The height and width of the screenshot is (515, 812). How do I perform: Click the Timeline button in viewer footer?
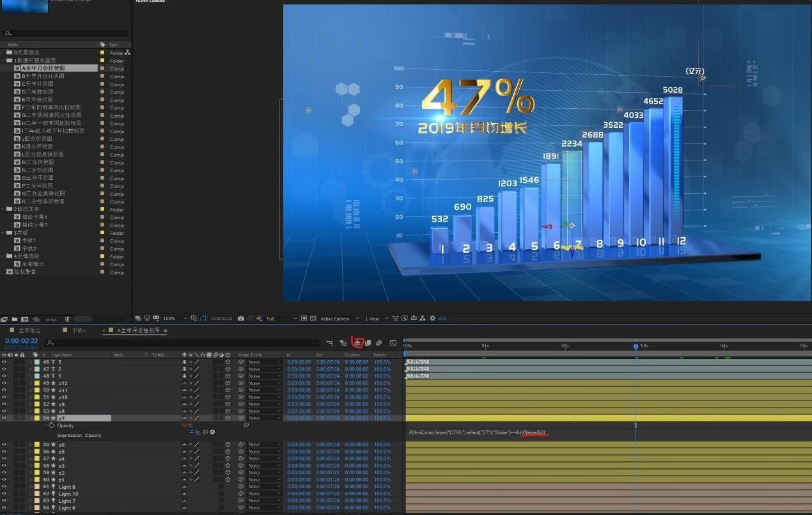(x=414, y=318)
